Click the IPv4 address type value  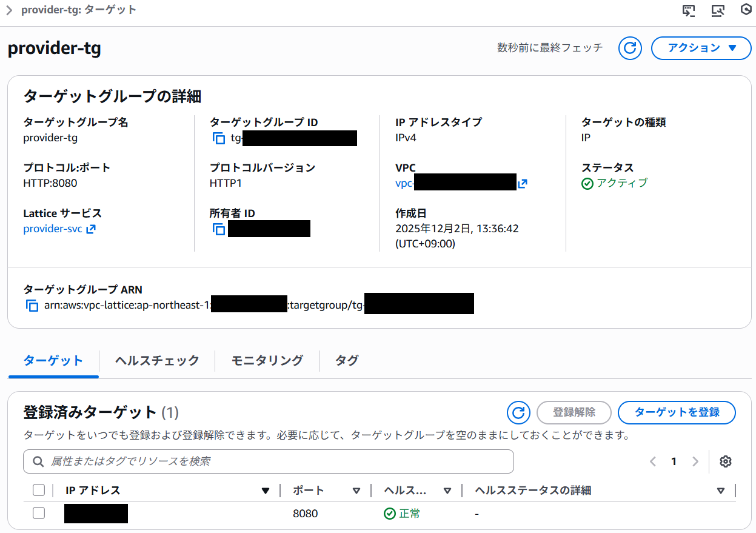pos(406,138)
